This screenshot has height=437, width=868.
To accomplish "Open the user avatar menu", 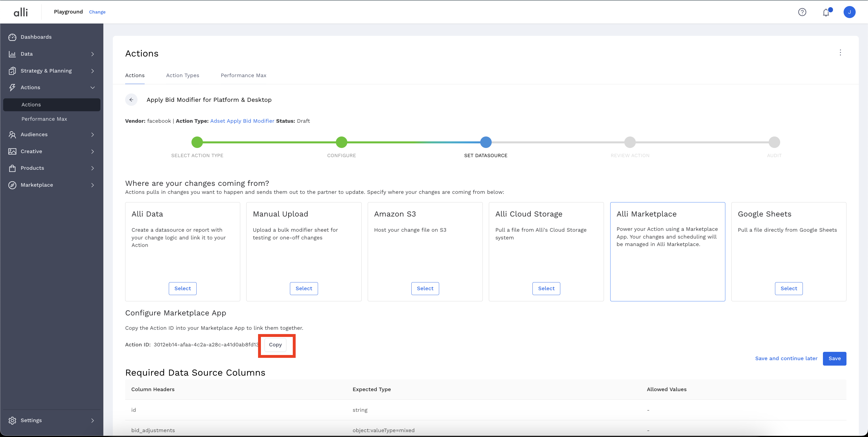I will [x=849, y=12].
